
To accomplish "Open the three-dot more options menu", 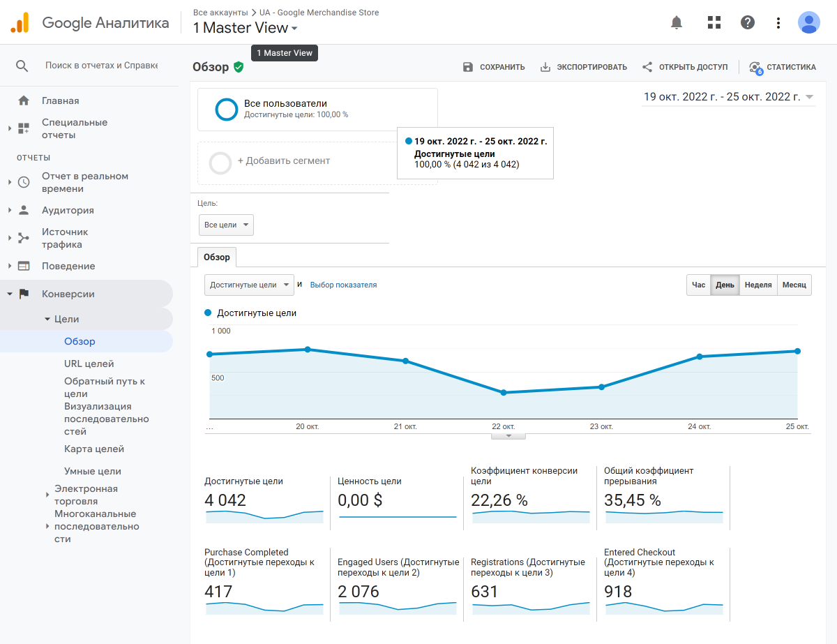I will click(778, 22).
